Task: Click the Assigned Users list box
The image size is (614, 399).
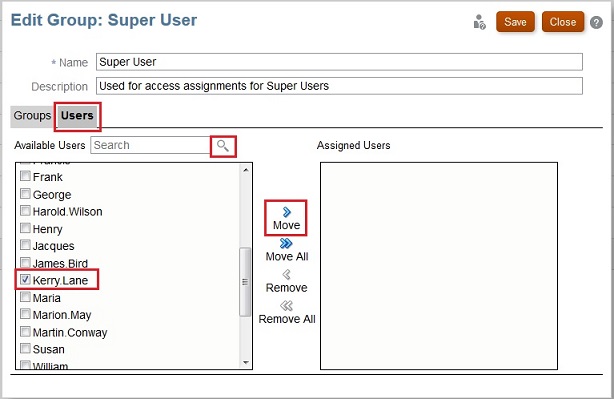Action: [439, 266]
